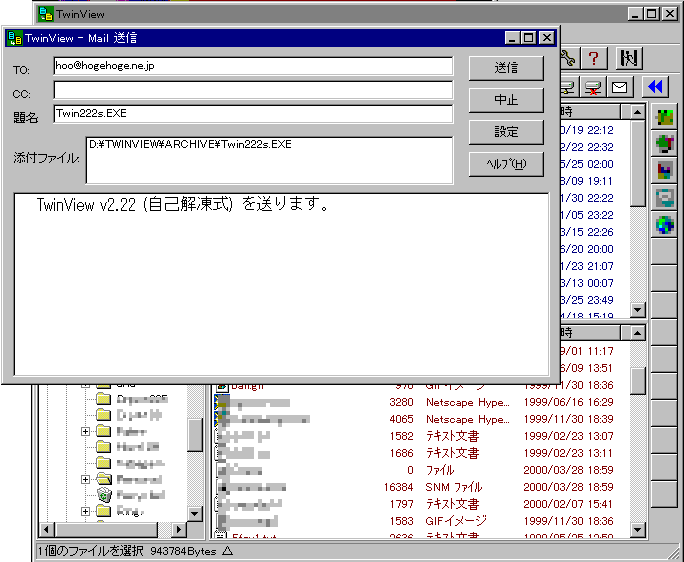Click lower file pane's scroll up arrow
Viewport: 684px width, 562px height.
(637, 333)
